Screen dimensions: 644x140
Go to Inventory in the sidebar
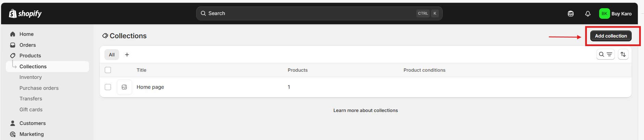tap(30, 77)
